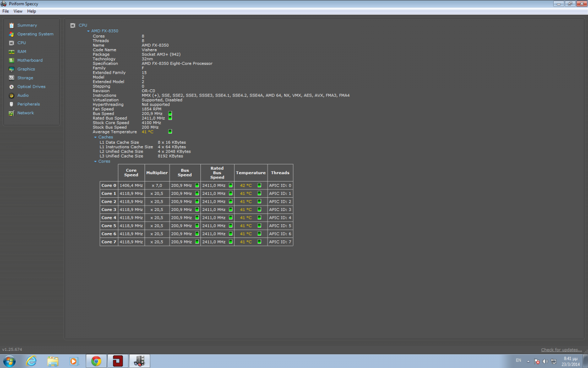588x368 pixels.
Task: Click the Fan Speed value 1854 RPM
Action: 151,109
